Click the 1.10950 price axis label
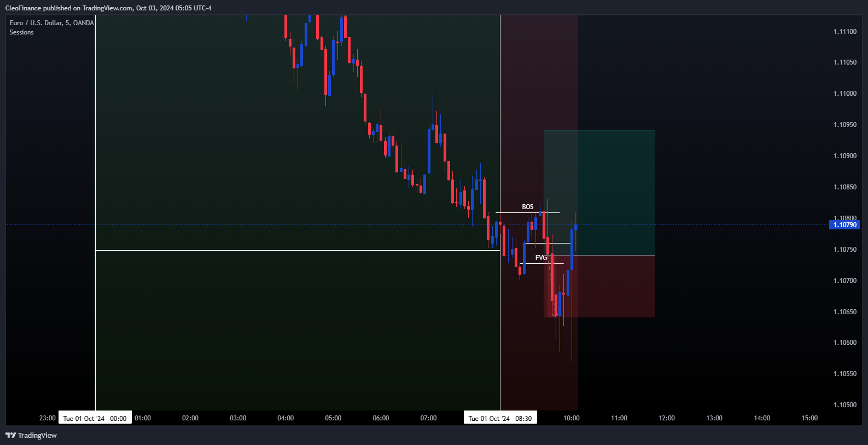The height and width of the screenshot is (445, 868). 845,125
